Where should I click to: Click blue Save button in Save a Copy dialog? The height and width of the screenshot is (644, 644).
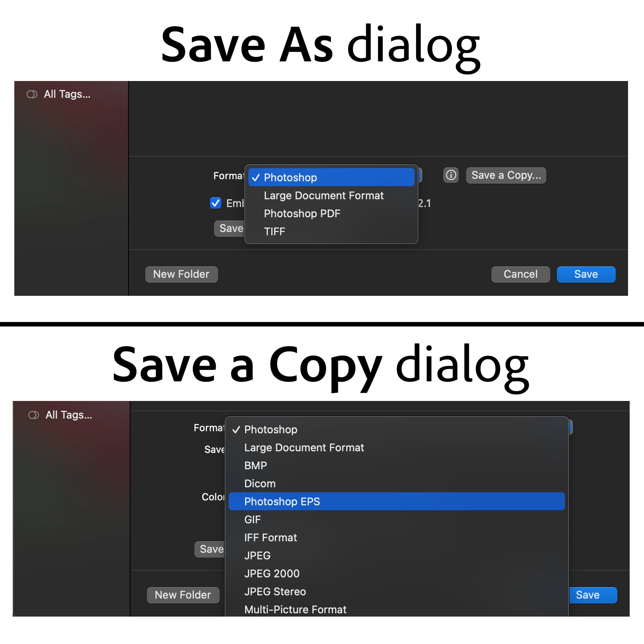(593, 595)
